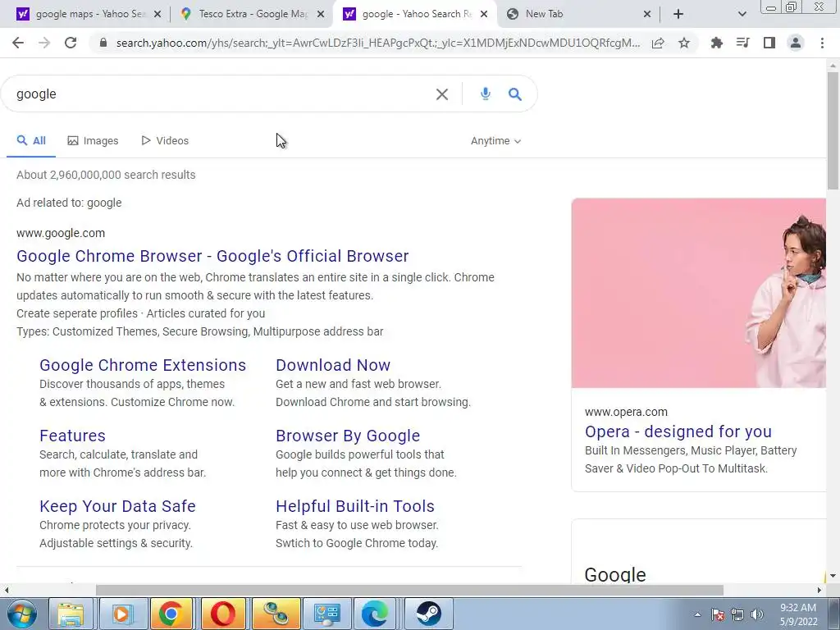Switch to the New Tab tab
This screenshot has height=630, width=840.
[x=578, y=14]
